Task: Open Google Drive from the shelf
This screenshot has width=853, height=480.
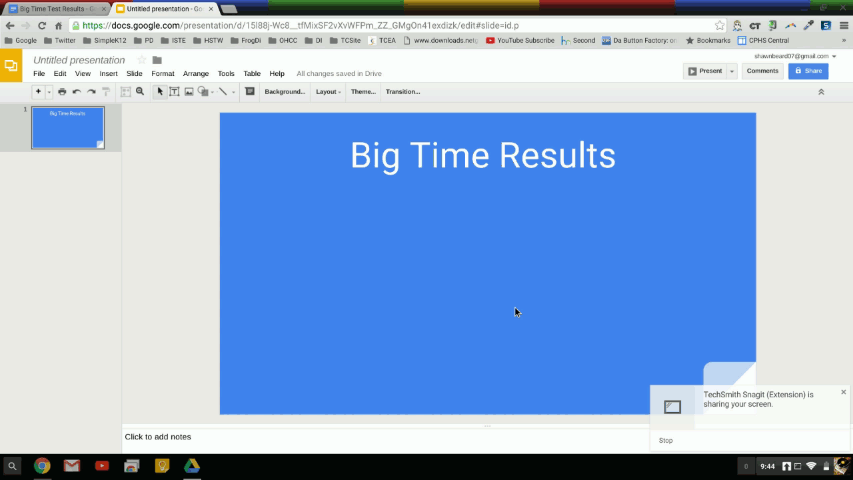Action: pyautogui.click(x=191, y=466)
